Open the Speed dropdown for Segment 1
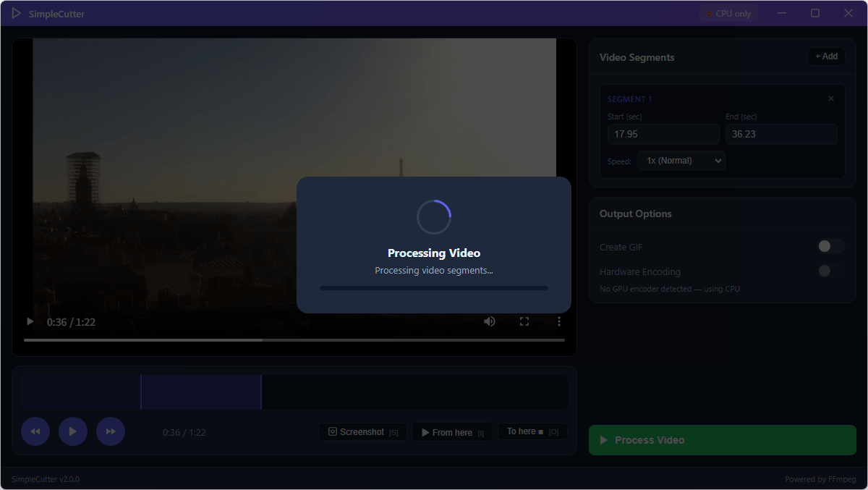The height and width of the screenshot is (490, 868). [x=681, y=161]
